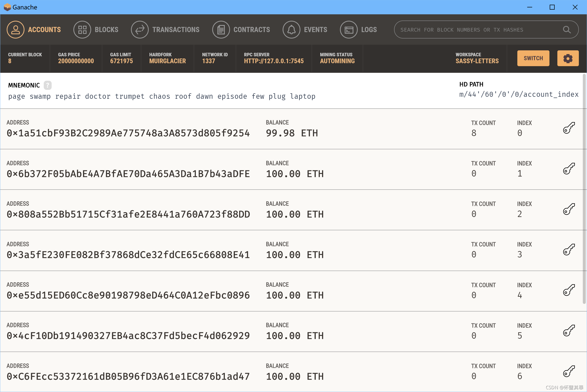587x392 pixels.
Task: Select the Accounts tab
Action: [x=34, y=30]
